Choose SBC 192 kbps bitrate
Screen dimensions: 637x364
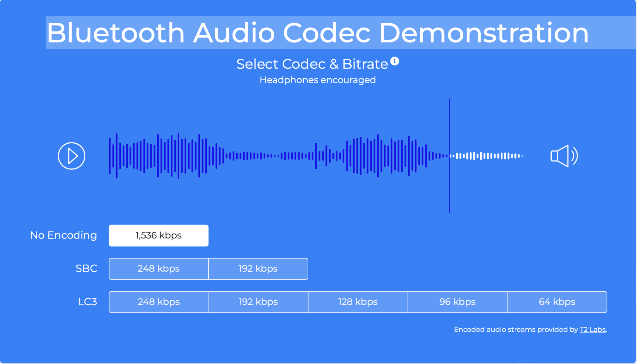[x=258, y=269]
